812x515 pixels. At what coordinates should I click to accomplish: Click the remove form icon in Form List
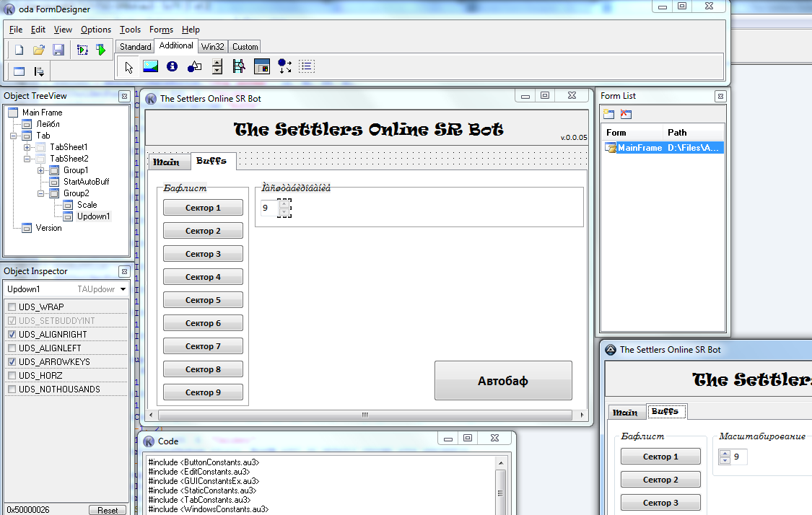tap(626, 114)
